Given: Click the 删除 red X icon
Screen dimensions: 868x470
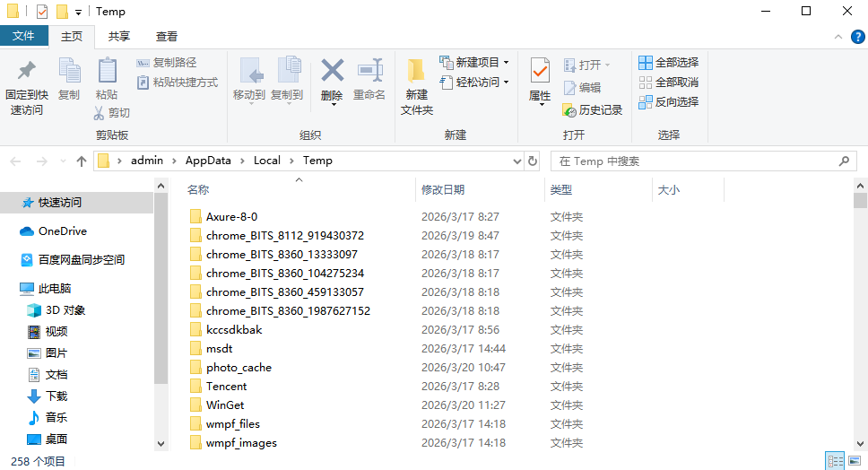Looking at the screenshot, I should (332, 70).
